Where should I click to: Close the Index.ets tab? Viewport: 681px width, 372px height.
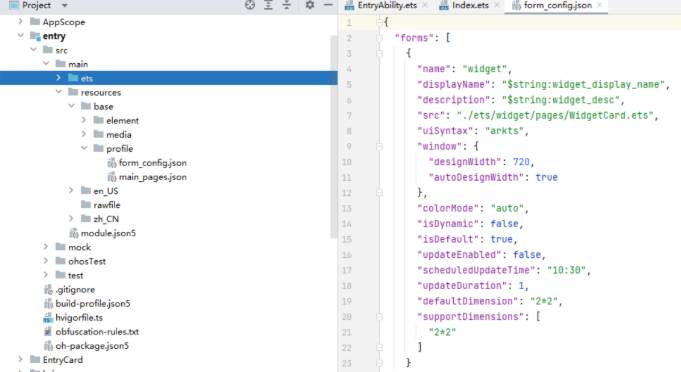click(496, 5)
